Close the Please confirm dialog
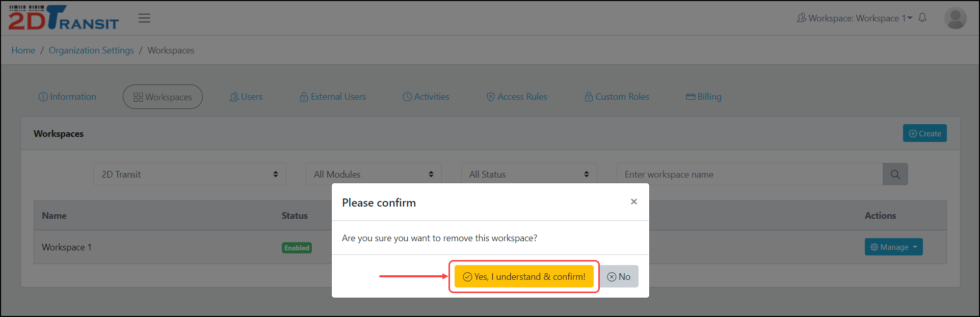 click(633, 202)
